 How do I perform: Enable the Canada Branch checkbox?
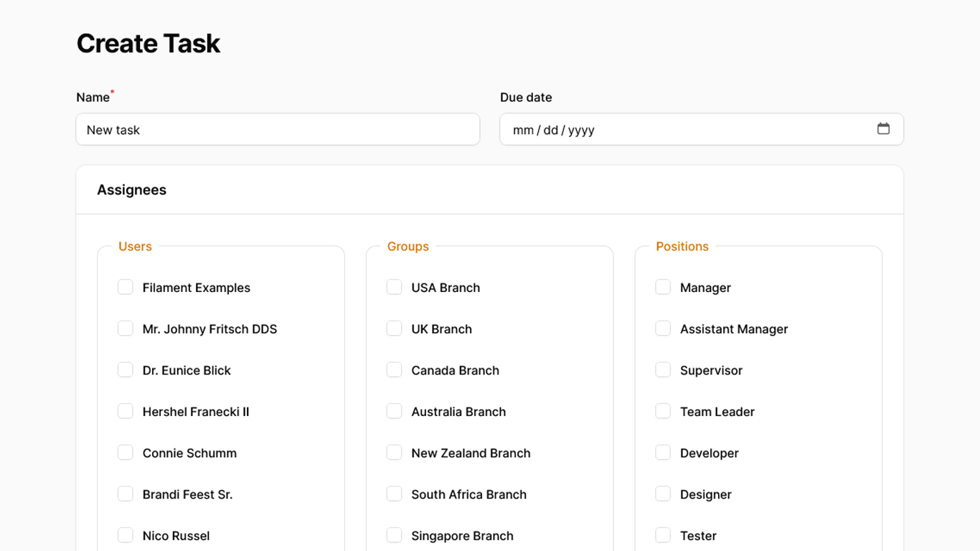394,369
